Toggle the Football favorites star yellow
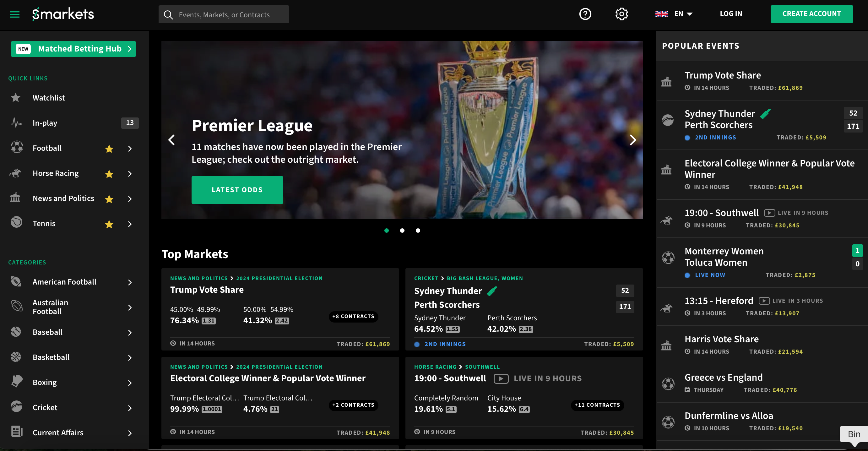The width and height of the screenshot is (868, 451). (x=109, y=149)
